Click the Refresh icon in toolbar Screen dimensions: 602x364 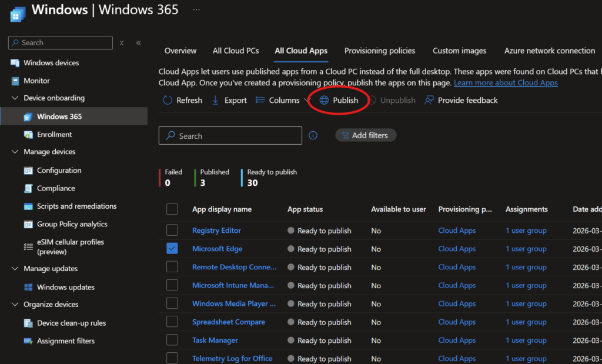tap(168, 101)
